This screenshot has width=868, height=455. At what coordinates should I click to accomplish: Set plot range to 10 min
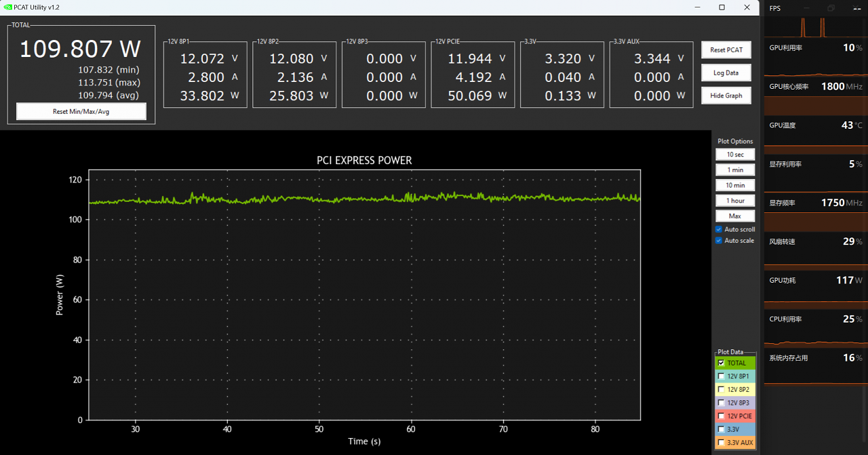[735, 185]
